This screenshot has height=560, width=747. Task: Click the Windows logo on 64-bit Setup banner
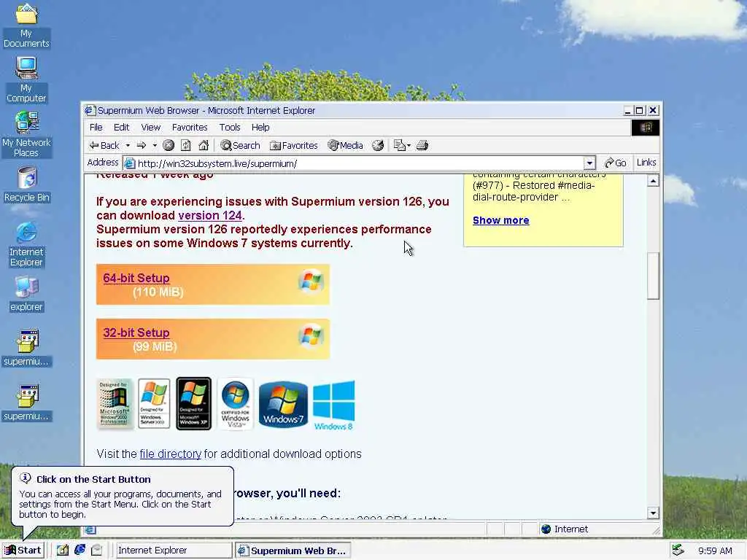tap(311, 281)
